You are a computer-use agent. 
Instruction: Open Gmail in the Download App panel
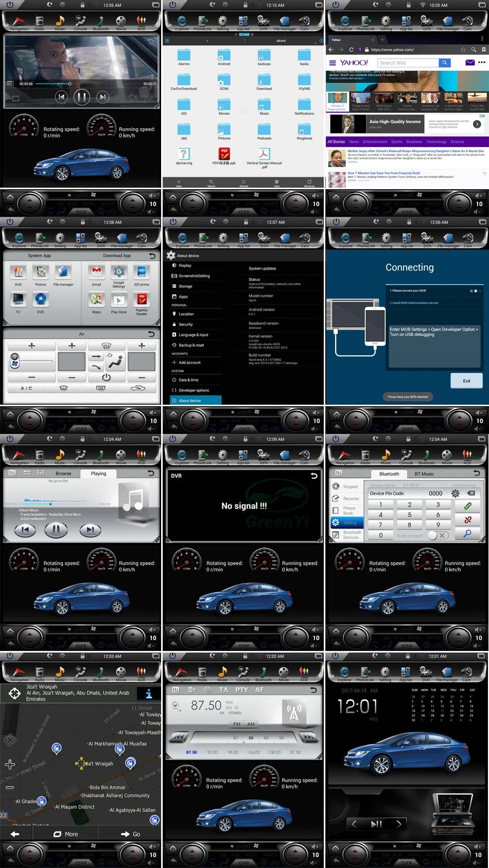96,273
